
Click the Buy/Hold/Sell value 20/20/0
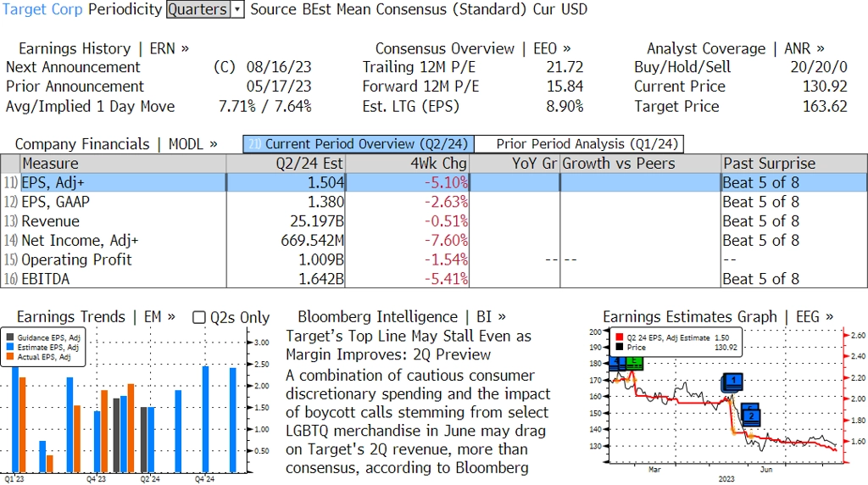point(819,67)
